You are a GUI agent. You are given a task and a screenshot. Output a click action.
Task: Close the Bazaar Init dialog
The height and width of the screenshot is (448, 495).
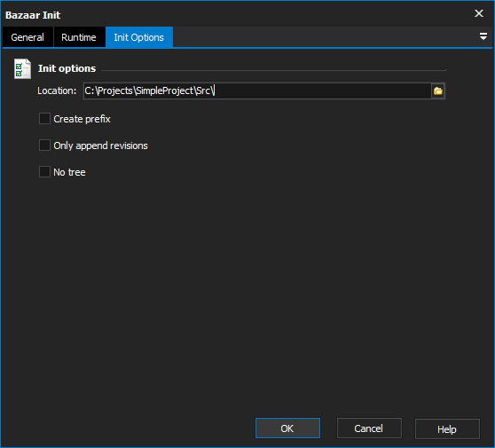tap(479, 13)
